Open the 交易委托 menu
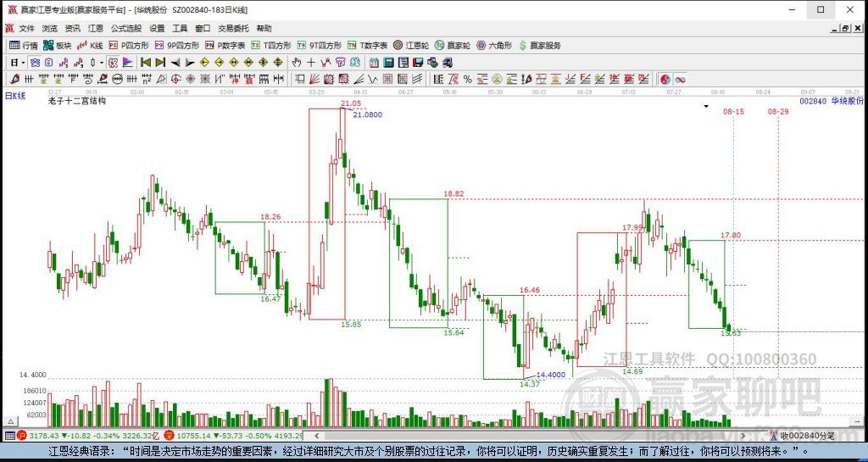The width and height of the screenshot is (868, 462). 233,28
